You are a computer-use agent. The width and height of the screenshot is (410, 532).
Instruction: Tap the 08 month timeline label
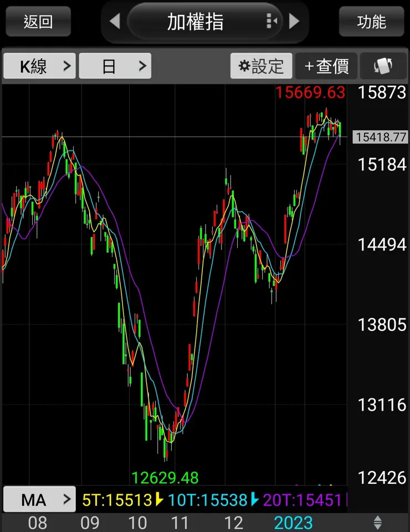(38, 523)
